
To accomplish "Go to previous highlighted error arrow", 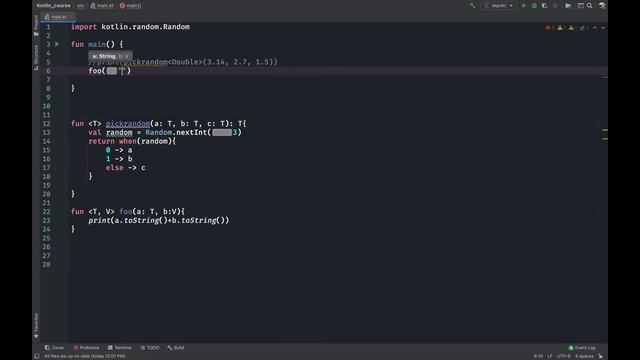I will [595, 28].
